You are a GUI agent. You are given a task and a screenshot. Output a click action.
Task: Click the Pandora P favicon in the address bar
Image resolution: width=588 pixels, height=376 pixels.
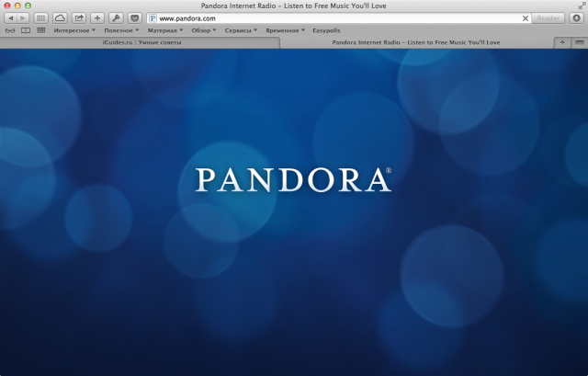coord(153,18)
